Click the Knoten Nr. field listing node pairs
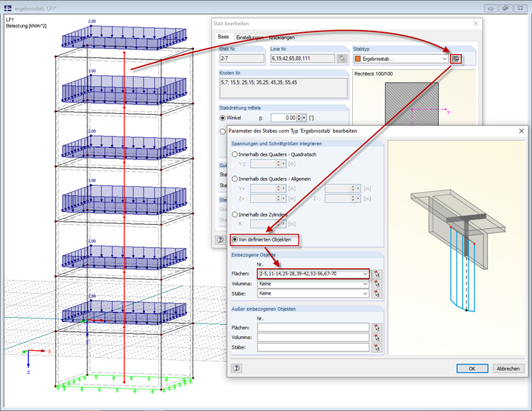Screen dimensions: 532x411 coord(283,88)
